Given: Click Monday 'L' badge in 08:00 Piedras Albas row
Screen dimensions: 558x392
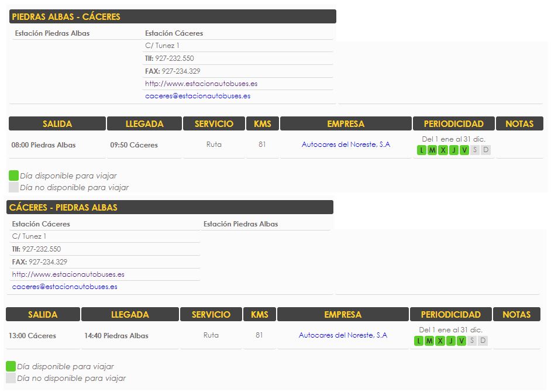Looking at the screenshot, I should [x=422, y=150].
